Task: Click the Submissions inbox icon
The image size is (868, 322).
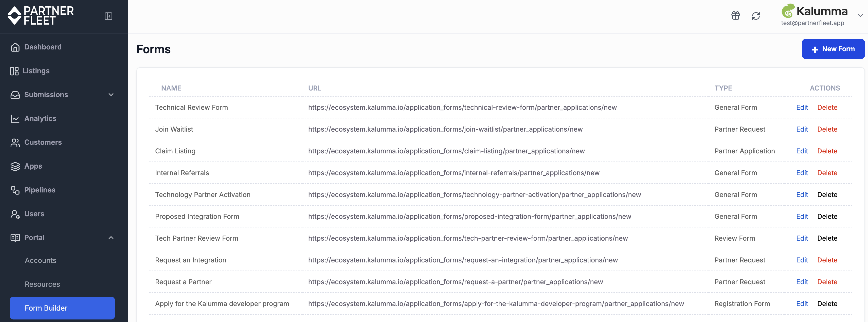Action: 15,95
